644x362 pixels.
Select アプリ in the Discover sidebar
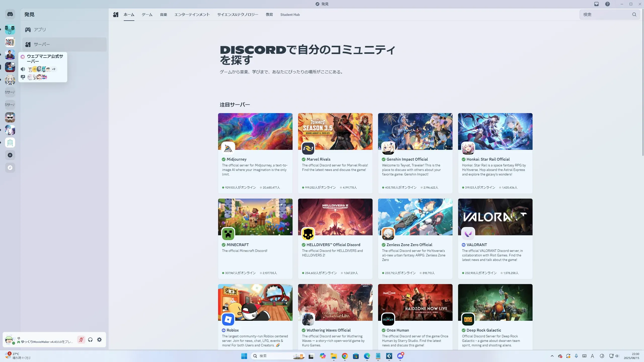(40, 30)
